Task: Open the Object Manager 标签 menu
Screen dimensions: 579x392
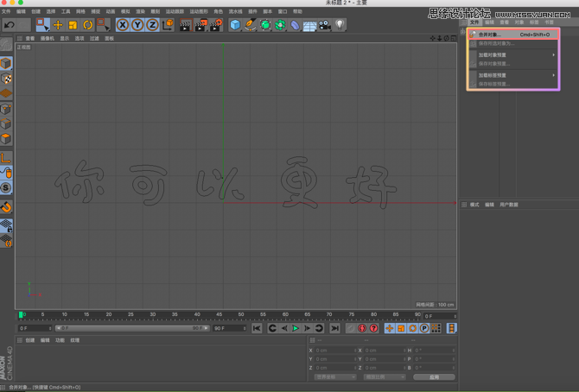Action: click(534, 22)
